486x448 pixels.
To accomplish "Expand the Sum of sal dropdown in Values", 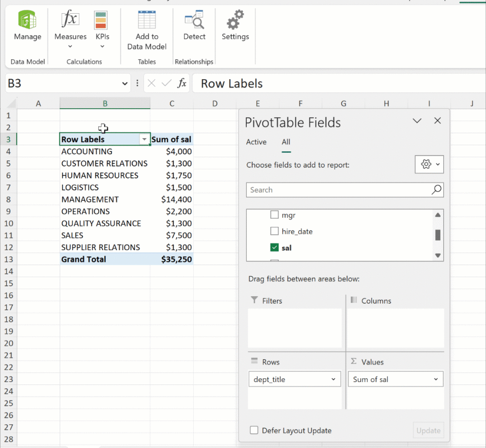I will click(x=436, y=379).
